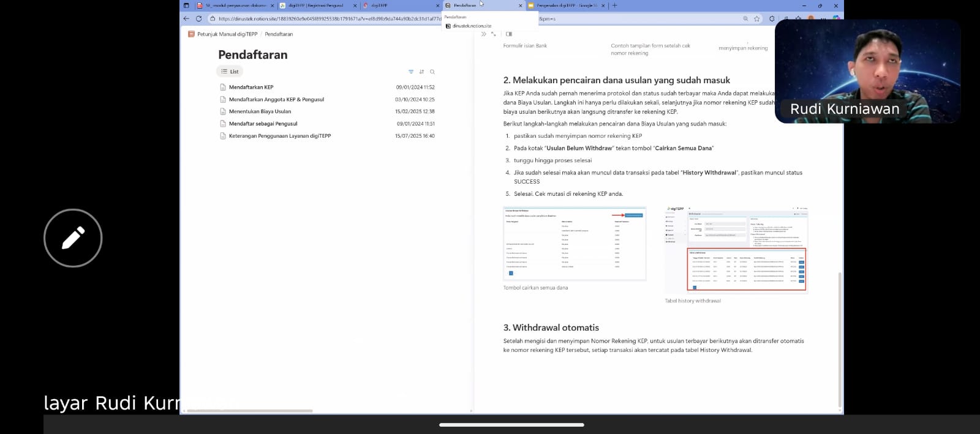
Task: Switch the side peek layout mode icon
Action: (x=509, y=34)
